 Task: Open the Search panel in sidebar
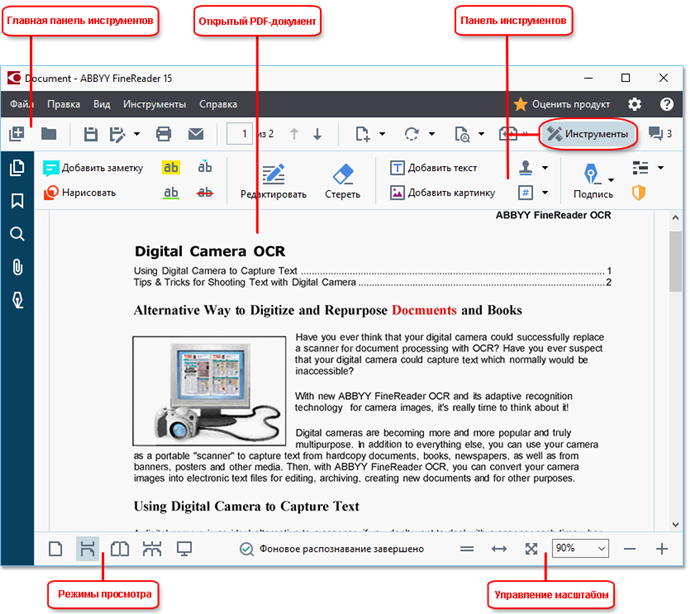click(x=17, y=234)
